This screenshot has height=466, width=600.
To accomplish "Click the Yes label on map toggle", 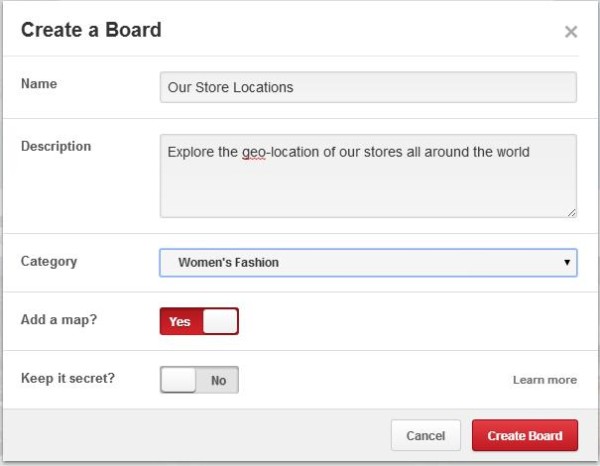I will 179,321.
